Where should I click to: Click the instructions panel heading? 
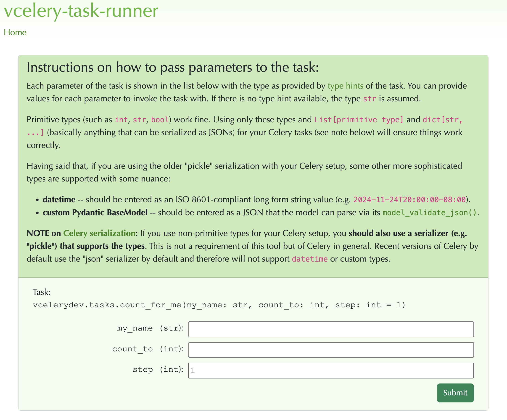(173, 67)
